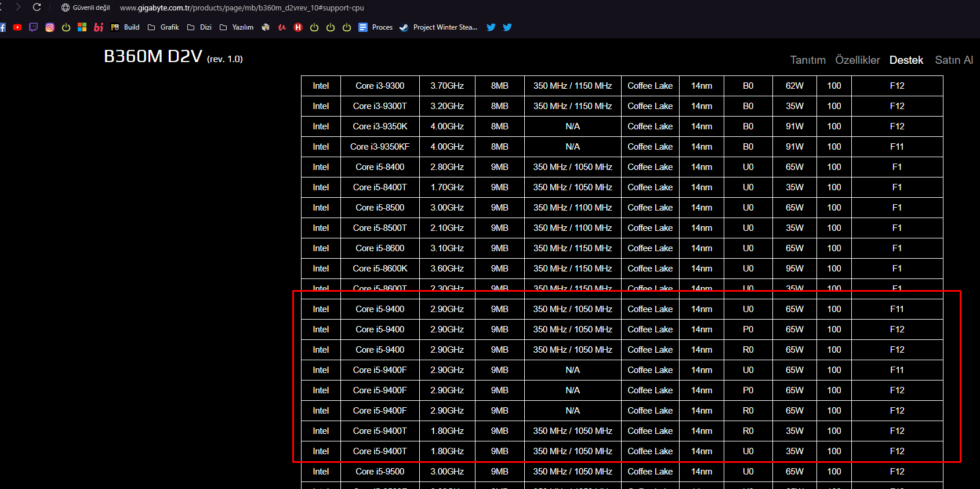This screenshot has height=489, width=980.
Task: Switch to the Tanıtım tab
Action: pos(808,60)
